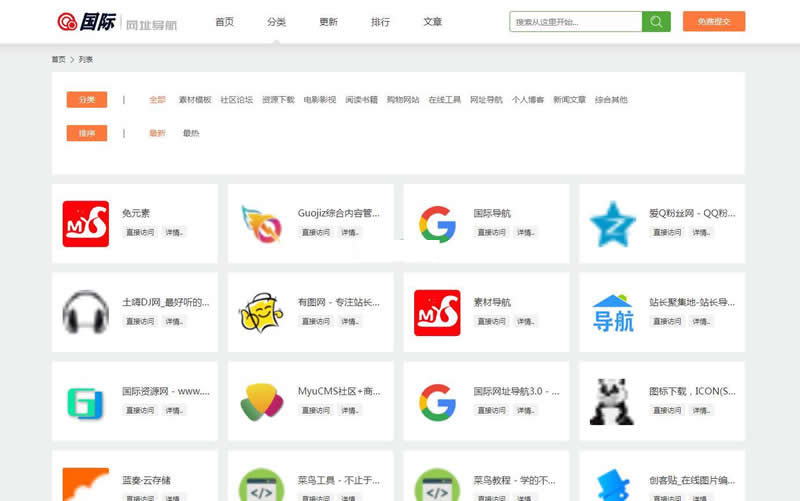Screen dimensions: 800x501
Task: Click 直接访问 under 爱Q粉丝网
Action: click(667, 232)
